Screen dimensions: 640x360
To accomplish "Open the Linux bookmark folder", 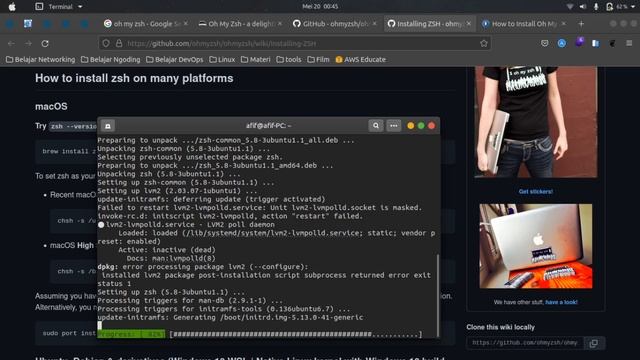I will point(222,60).
